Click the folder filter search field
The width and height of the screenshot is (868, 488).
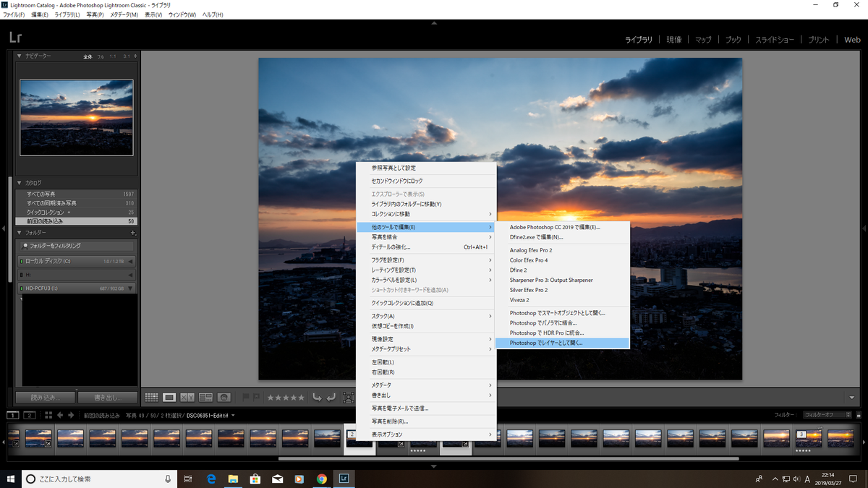coord(77,246)
